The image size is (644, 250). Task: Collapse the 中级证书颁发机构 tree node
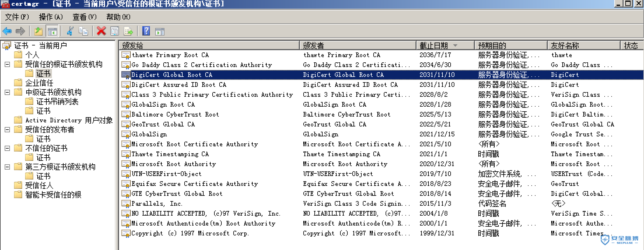(7, 92)
